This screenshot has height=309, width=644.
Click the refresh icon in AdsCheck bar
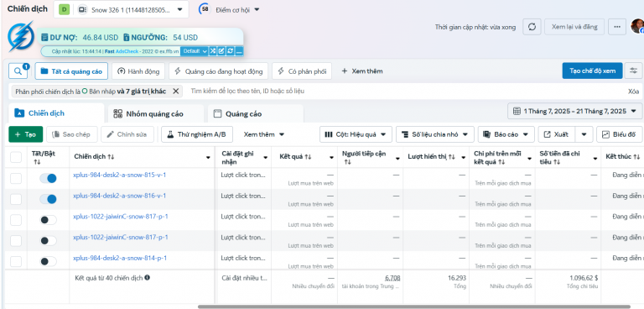(230, 51)
